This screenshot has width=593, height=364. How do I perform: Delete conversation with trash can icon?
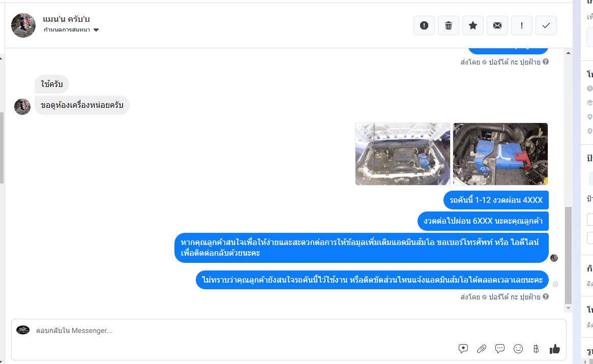pos(449,25)
